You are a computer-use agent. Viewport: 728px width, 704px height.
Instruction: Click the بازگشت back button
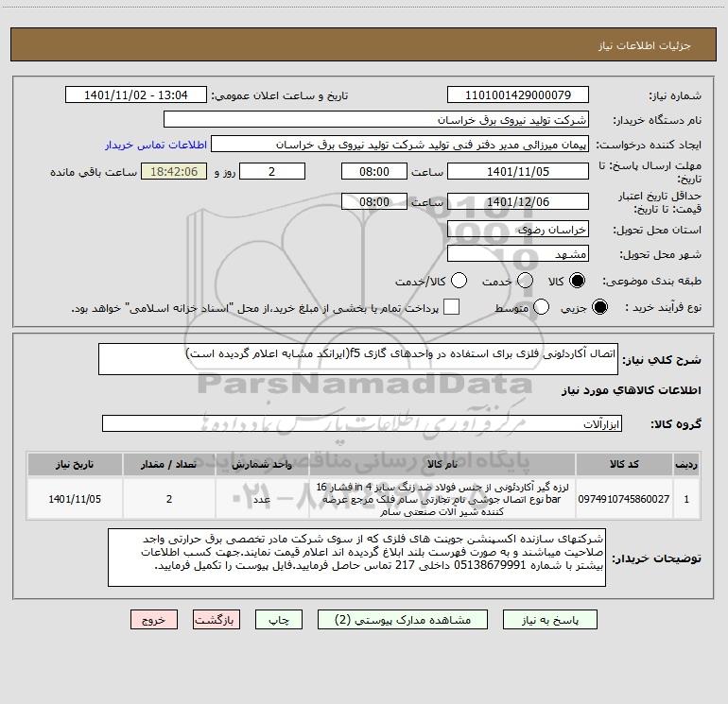[x=217, y=620]
